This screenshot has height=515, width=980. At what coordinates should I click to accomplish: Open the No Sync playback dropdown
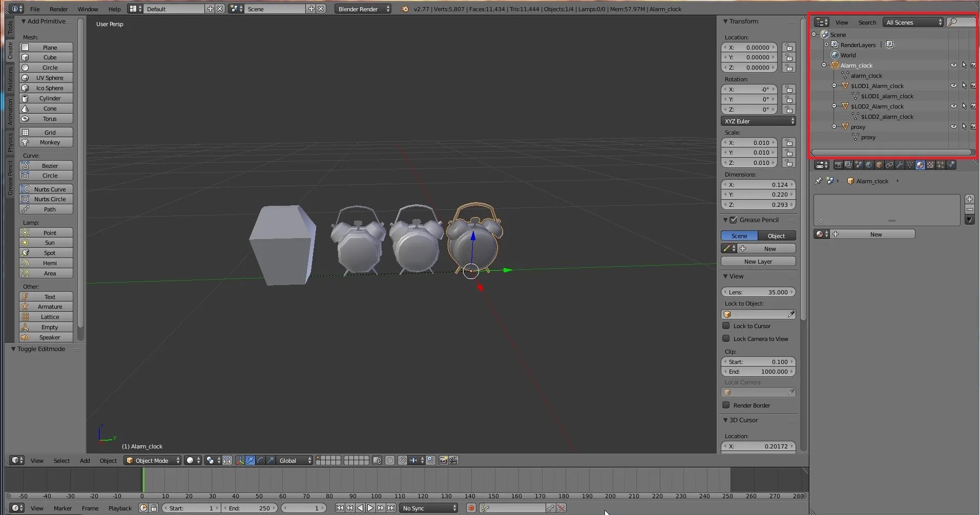(x=429, y=508)
